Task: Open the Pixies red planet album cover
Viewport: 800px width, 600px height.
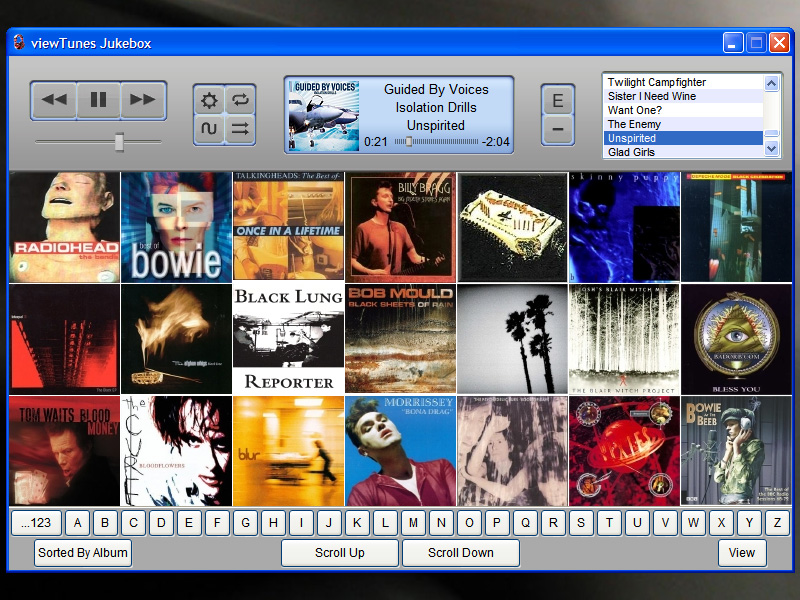Action: [x=624, y=451]
